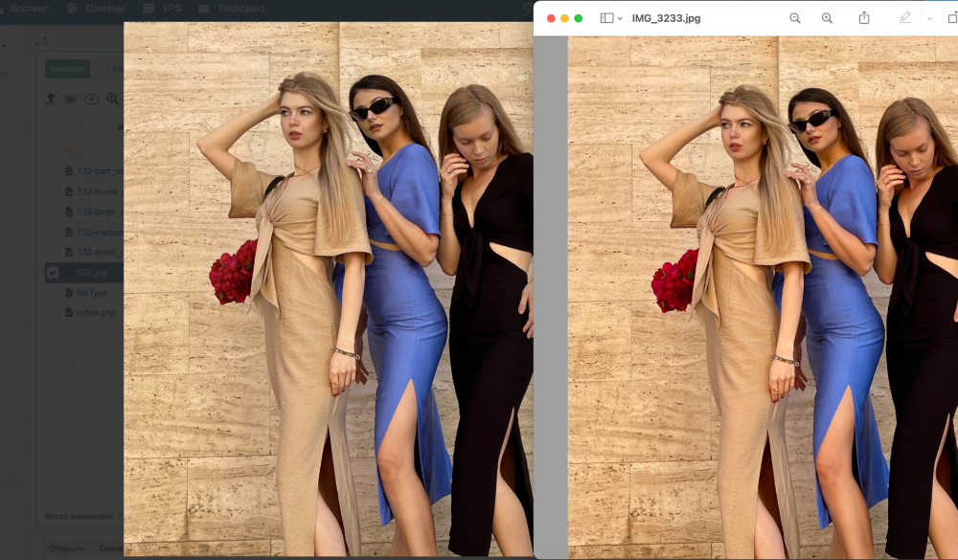The height and width of the screenshot is (560, 958).
Task: Click the Хостинг icon in the top bar
Action: coord(3,8)
